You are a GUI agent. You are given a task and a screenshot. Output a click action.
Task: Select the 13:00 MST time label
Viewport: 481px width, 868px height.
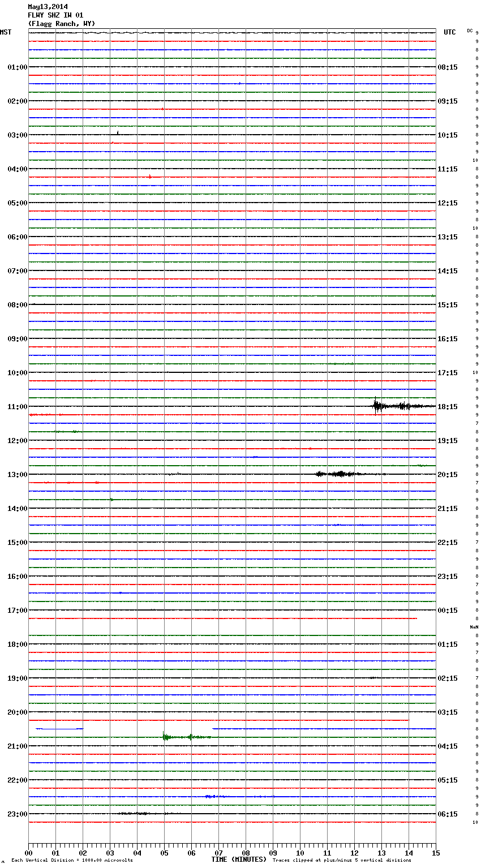[18, 475]
